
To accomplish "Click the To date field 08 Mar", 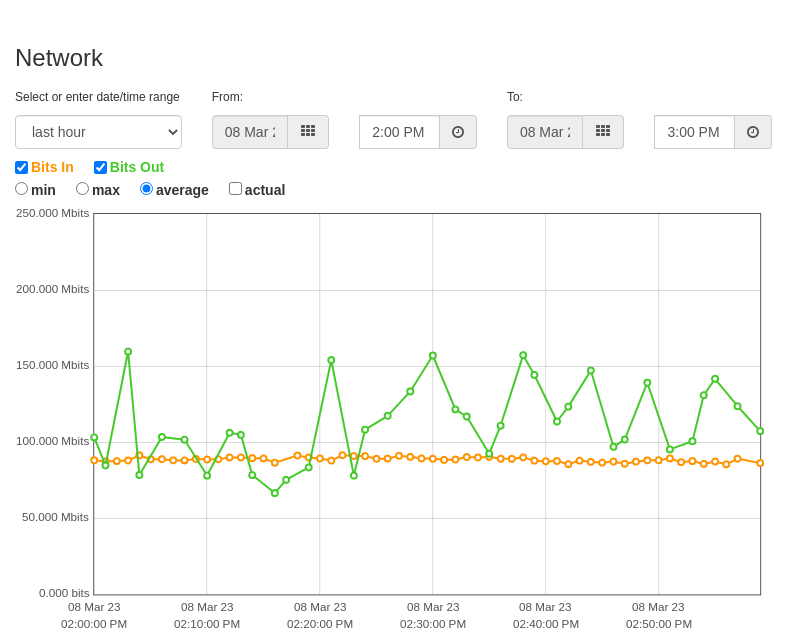I will (x=545, y=132).
